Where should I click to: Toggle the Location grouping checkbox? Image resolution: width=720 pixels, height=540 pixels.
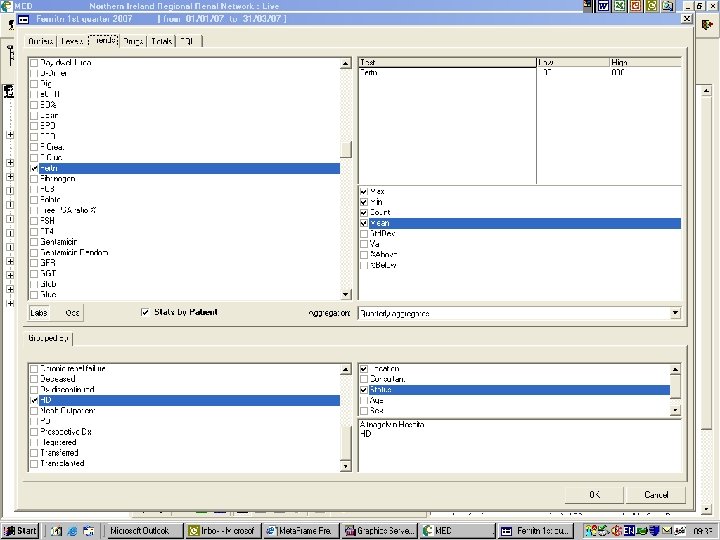[x=364, y=369]
